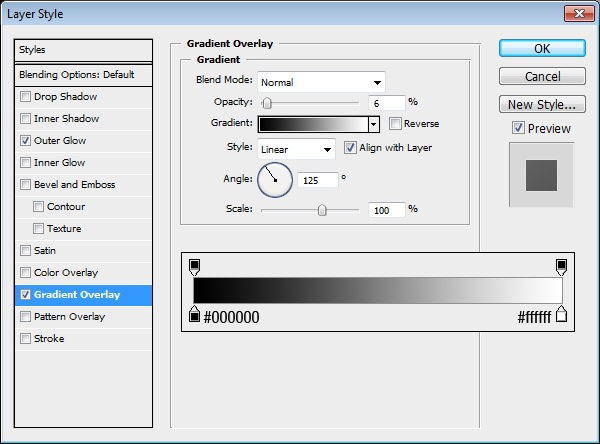
Task: Enable the Inner Shadow checkbox
Action: point(25,119)
